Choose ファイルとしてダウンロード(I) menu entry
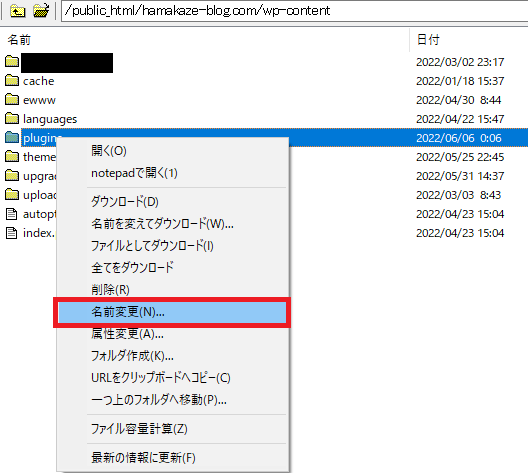Viewport: 528px width, 473px height. tap(172, 246)
